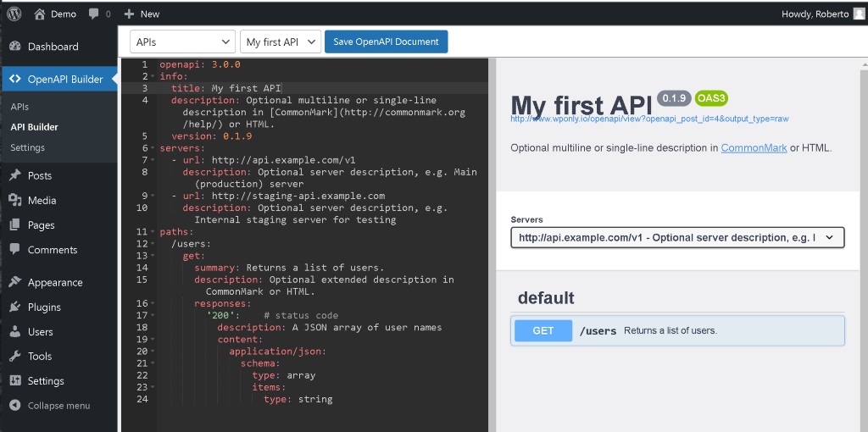This screenshot has width=868, height=432.
Task: Collapse the get block fold arrow on line 13
Action: [153, 256]
